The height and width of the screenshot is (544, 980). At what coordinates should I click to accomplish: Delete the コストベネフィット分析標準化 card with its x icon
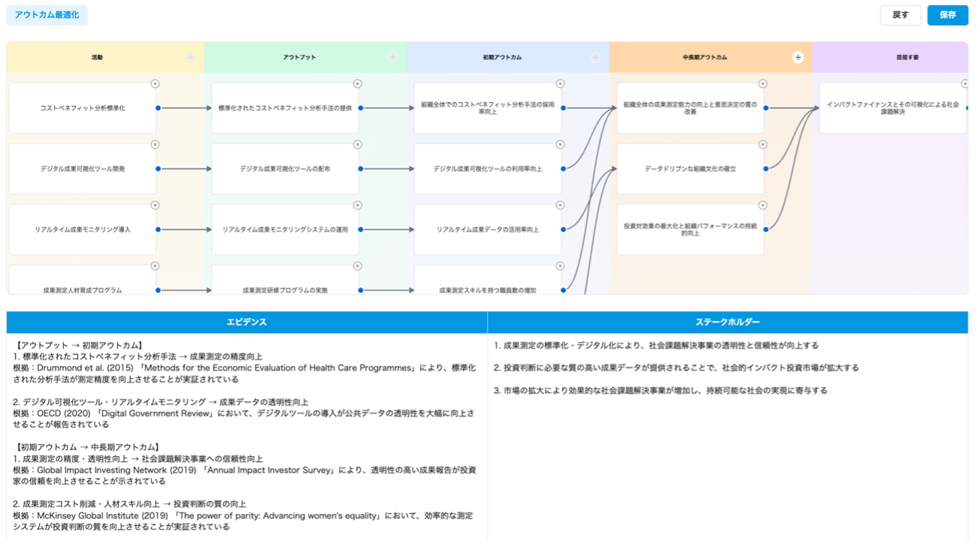(x=155, y=83)
